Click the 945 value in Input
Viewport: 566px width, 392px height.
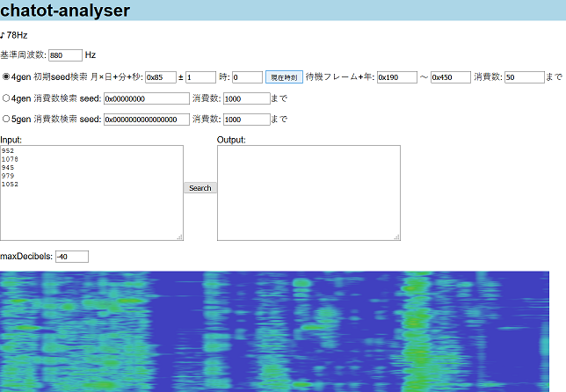coord(8,168)
